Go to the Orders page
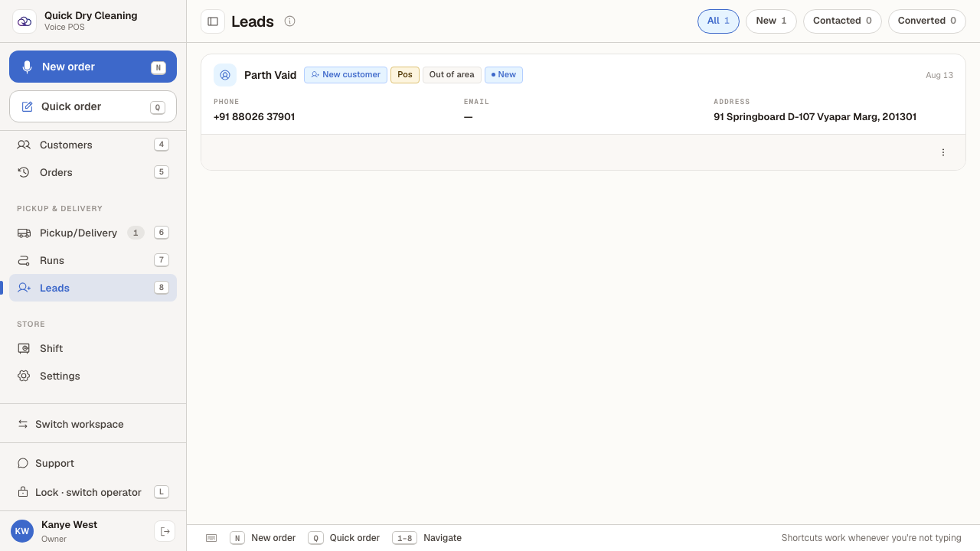Image resolution: width=980 pixels, height=551 pixels. [x=93, y=172]
